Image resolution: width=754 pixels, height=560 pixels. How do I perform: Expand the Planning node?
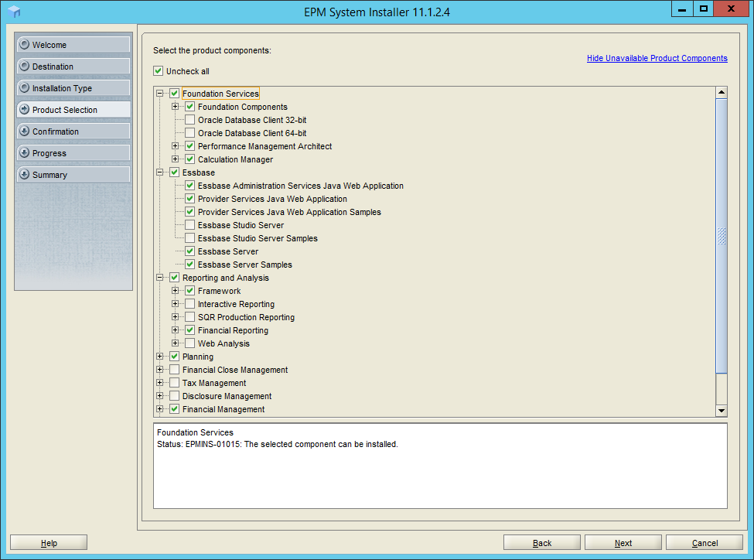point(159,357)
